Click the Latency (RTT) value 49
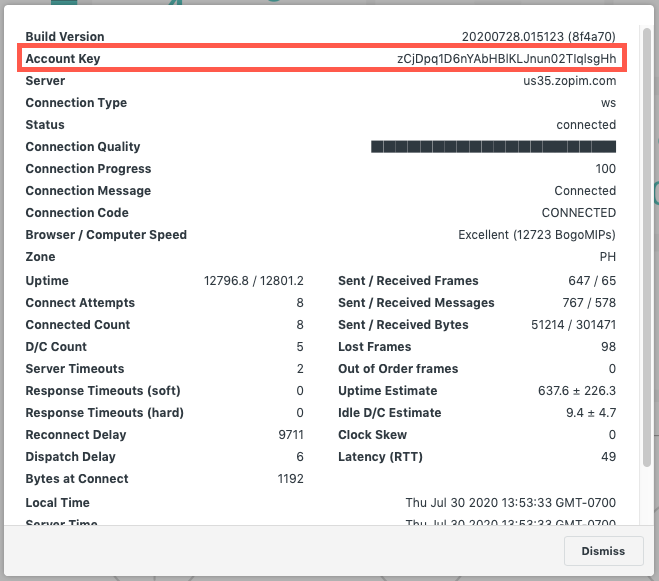The width and height of the screenshot is (659, 581). click(x=608, y=457)
